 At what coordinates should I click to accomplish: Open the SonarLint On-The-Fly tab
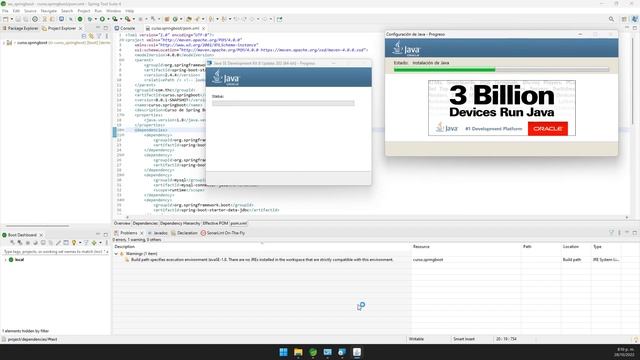click(x=223, y=233)
